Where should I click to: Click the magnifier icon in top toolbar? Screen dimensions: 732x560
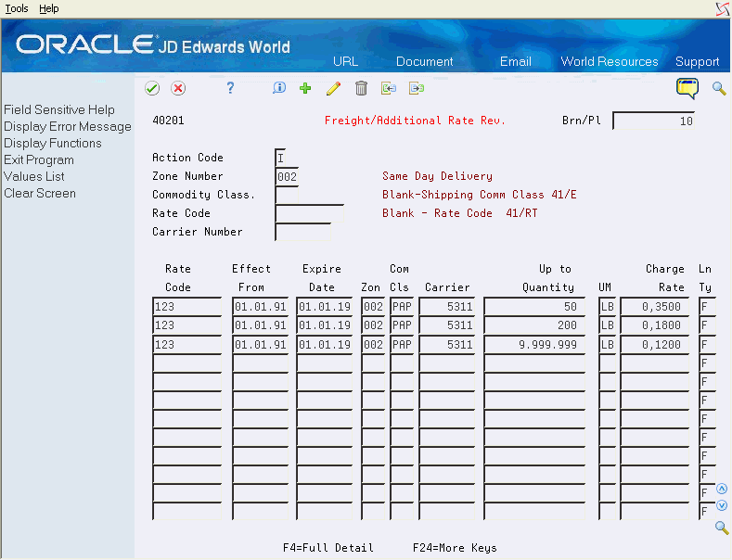coord(719,88)
